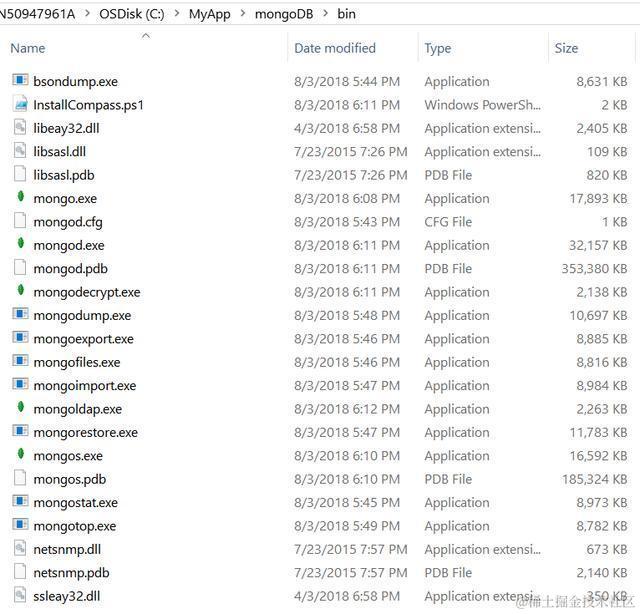Select the libsasl.dll file icon
The image size is (640, 614).
click(x=20, y=150)
